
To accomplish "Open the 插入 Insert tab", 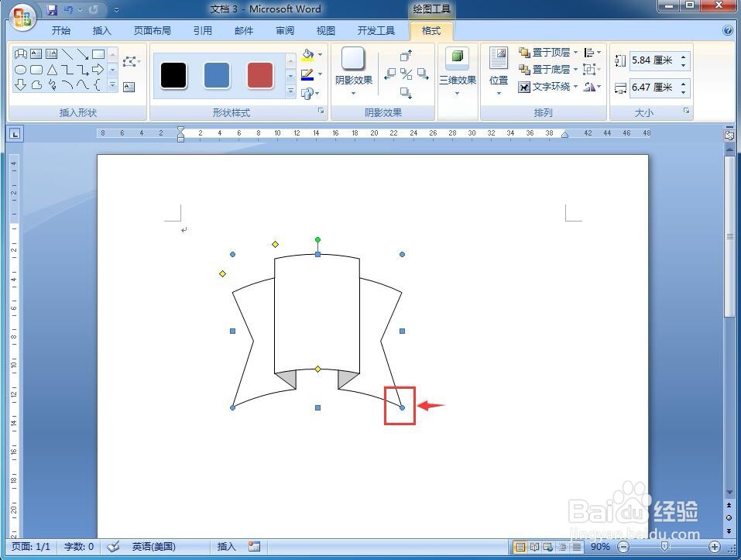I will (x=101, y=31).
